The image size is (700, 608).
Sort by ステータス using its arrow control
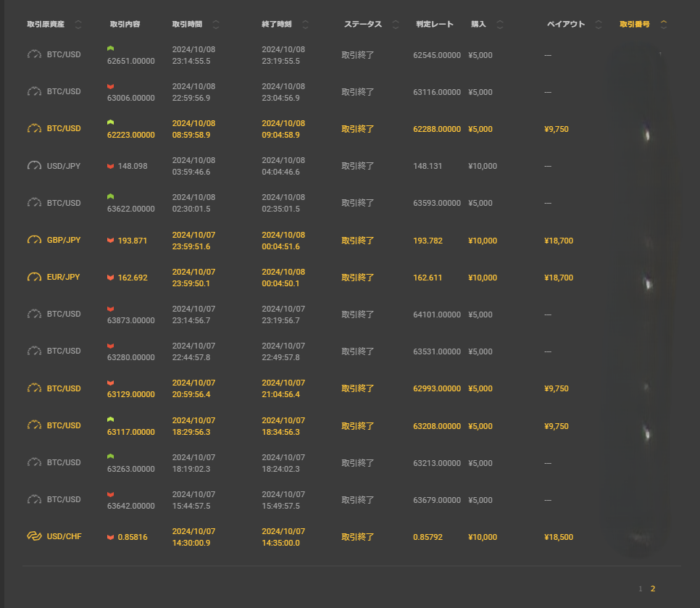coord(395,25)
